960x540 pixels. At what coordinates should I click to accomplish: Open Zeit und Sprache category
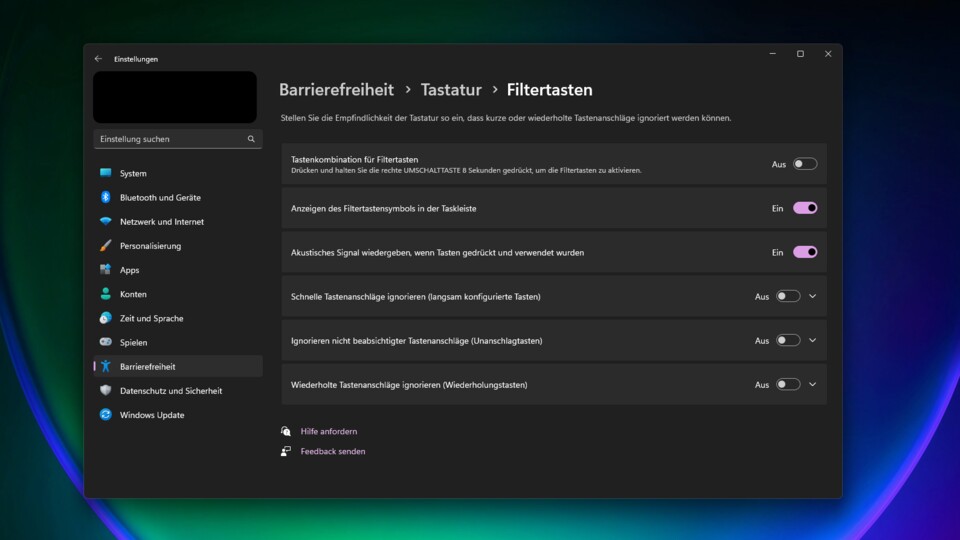pos(178,318)
